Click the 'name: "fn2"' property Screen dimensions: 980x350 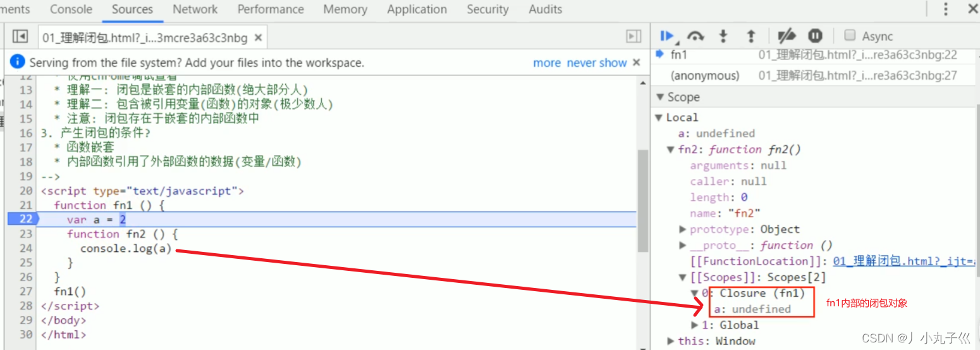pyautogui.click(x=725, y=213)
